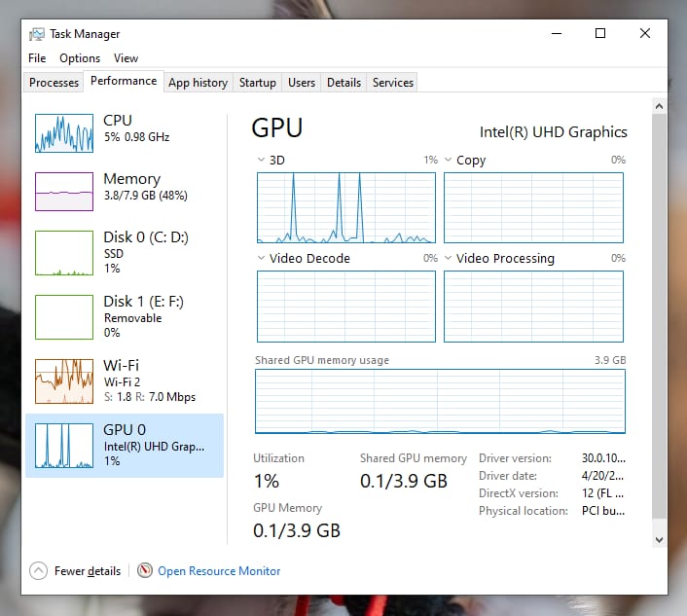Screen dimensions: 687x616
Task: Select the Wi-Fi throughput graph thumbnail
Action: [x=64, y=381]
